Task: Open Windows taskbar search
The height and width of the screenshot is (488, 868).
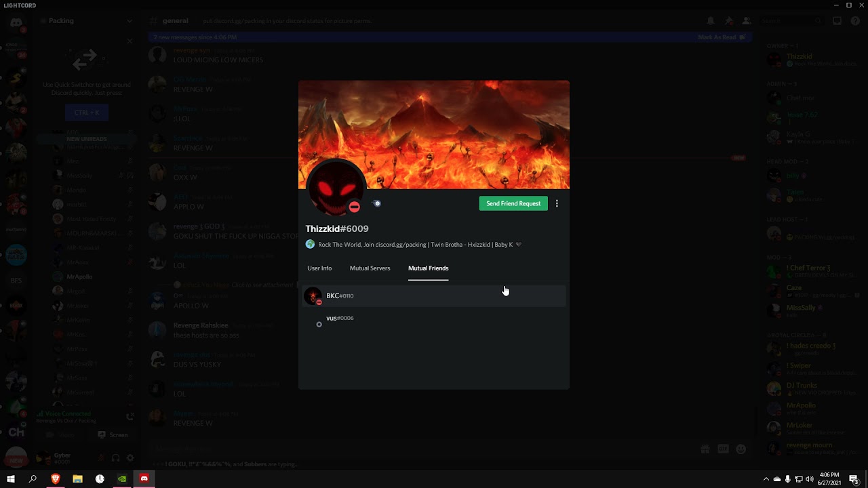Action: 33,479
